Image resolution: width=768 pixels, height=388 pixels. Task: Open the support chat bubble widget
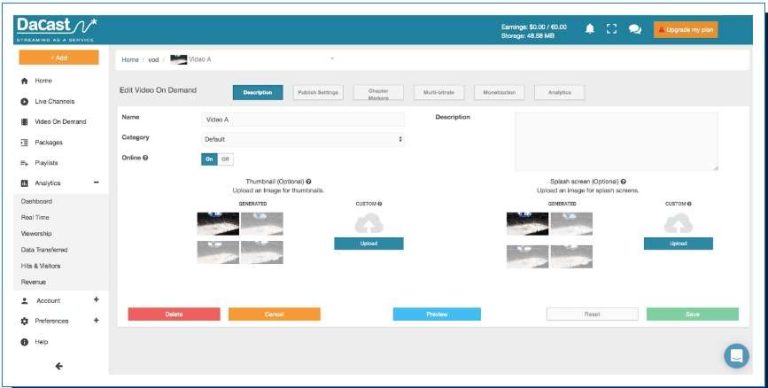(x=737, y=355)
